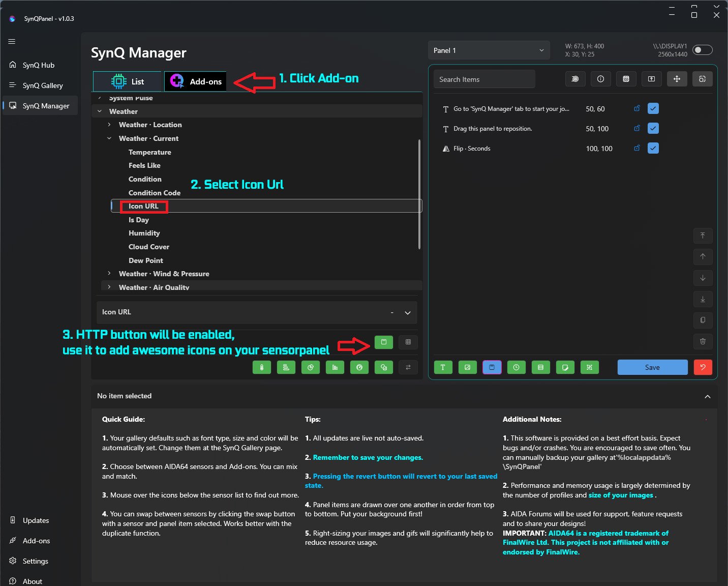Viewport: 728px width, 586px height.
Task: Click the info circle icon in toolbar
Action: point(600,79)
